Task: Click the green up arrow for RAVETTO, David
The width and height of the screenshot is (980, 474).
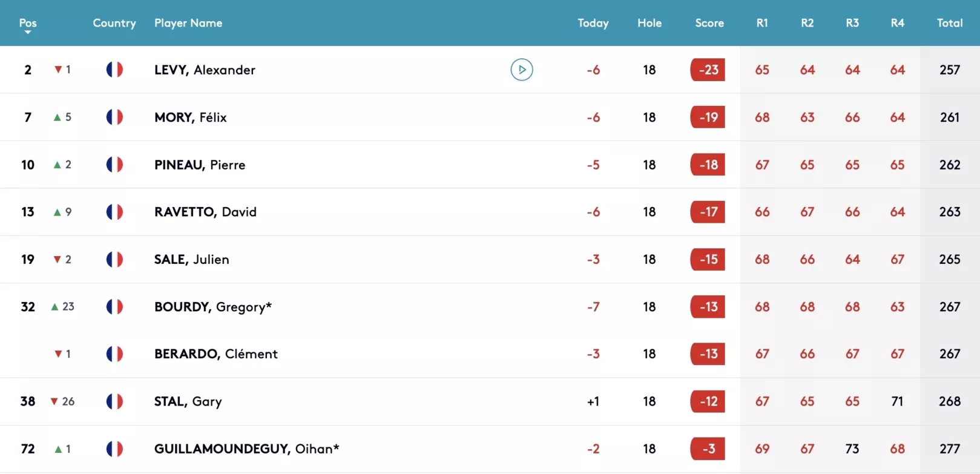Action: coord(58,212)
